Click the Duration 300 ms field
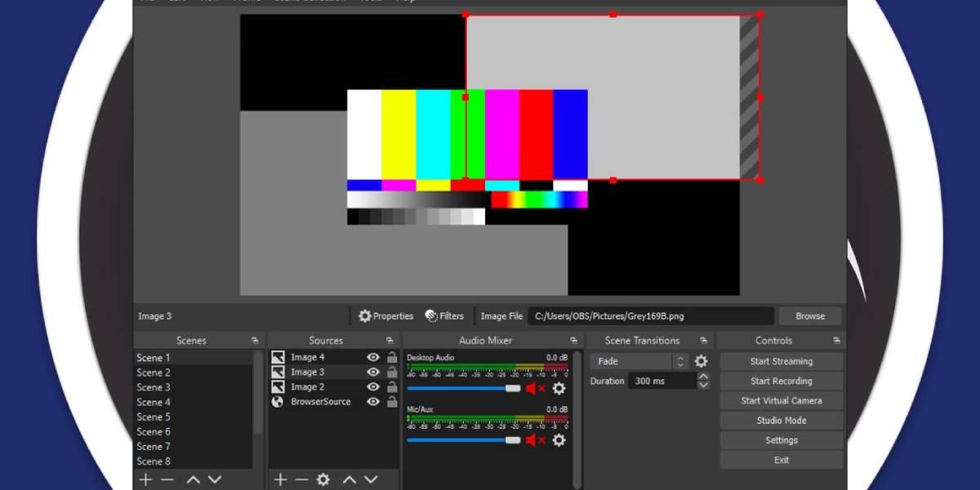The image size is (980, 490). pyautogui.click(x=662, y=381)
